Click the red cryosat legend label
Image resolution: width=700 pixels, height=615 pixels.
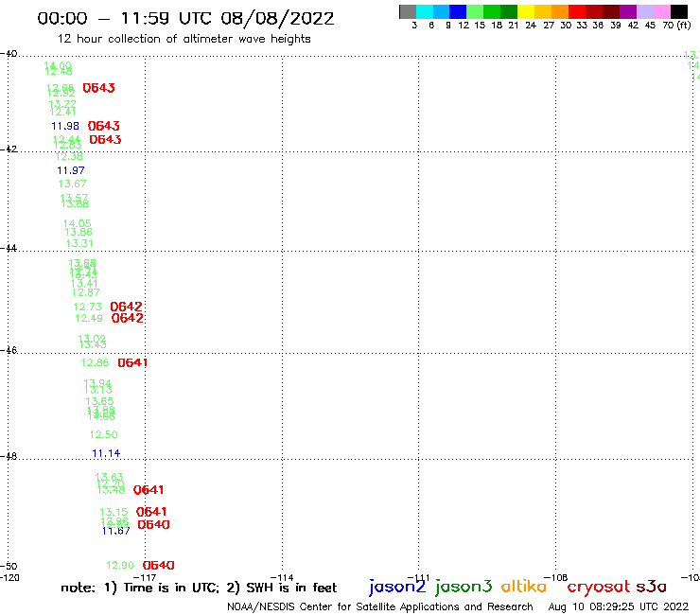pos(599,587)
